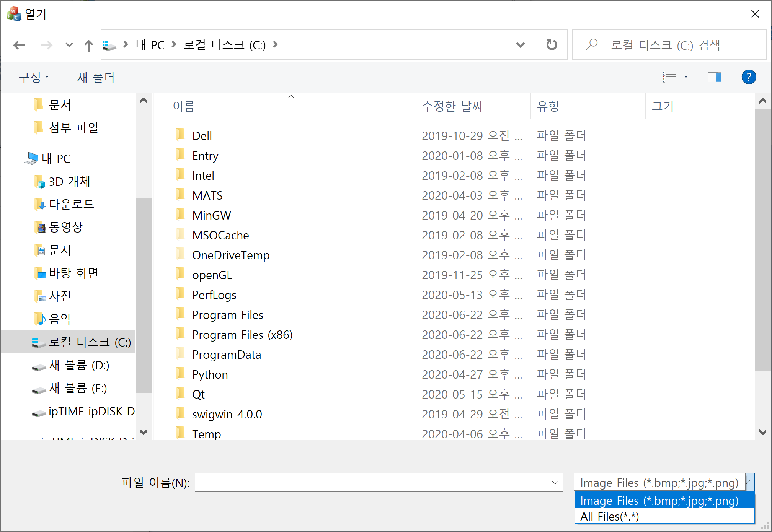Click the Help question mark icon
The width and height of the screenshot is (772, 532).
pyautogui.click(x=748, y=77)
